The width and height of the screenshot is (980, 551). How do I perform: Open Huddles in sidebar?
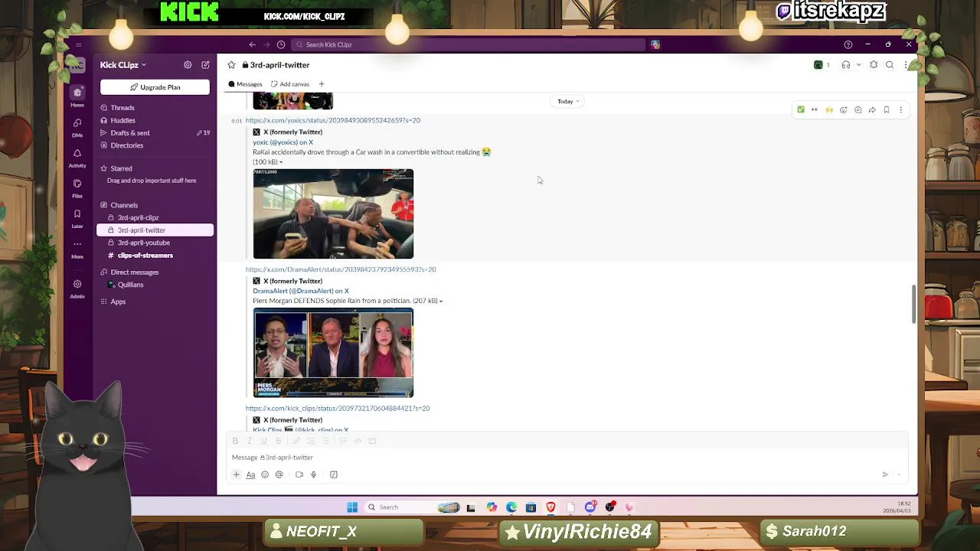click(x=123, y=120)
